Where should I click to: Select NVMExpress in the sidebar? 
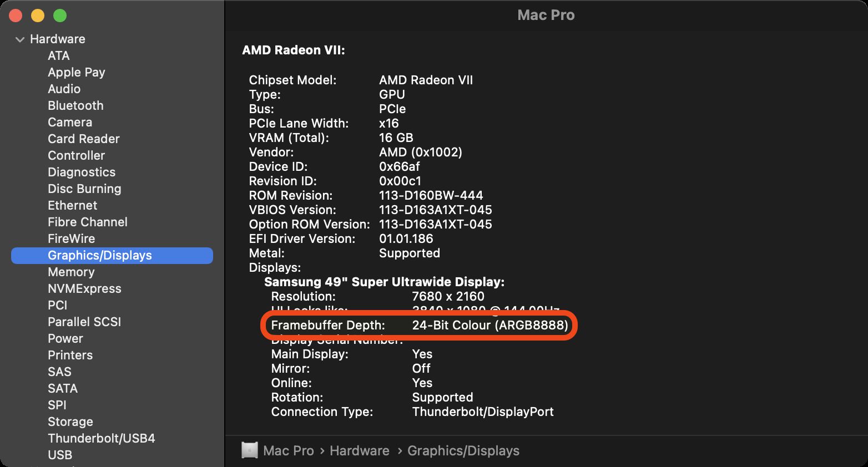pos(84,289)
